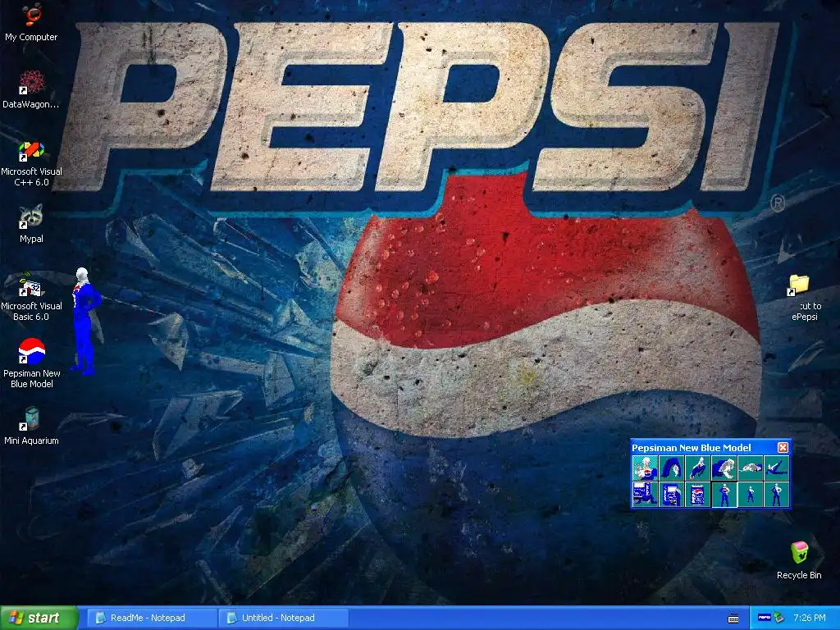Select the Microsoft Visual C++ 6.0 shortcut
The width and height of the screenshot is (840, 630).
coord(31,163)
